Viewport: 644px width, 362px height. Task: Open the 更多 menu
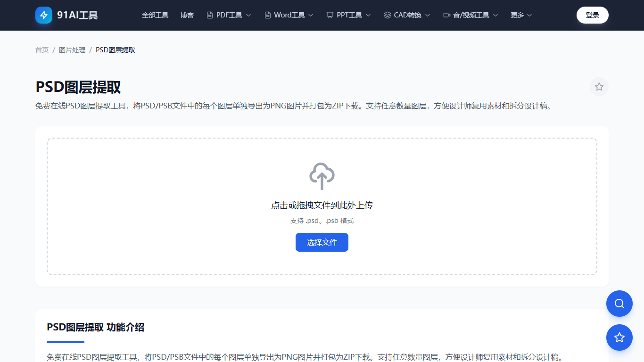point(521,15)
